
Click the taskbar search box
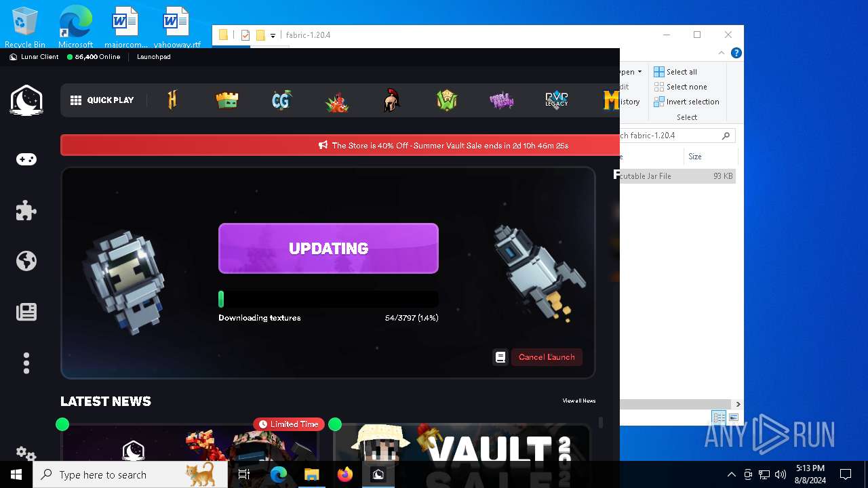(130, 474)
